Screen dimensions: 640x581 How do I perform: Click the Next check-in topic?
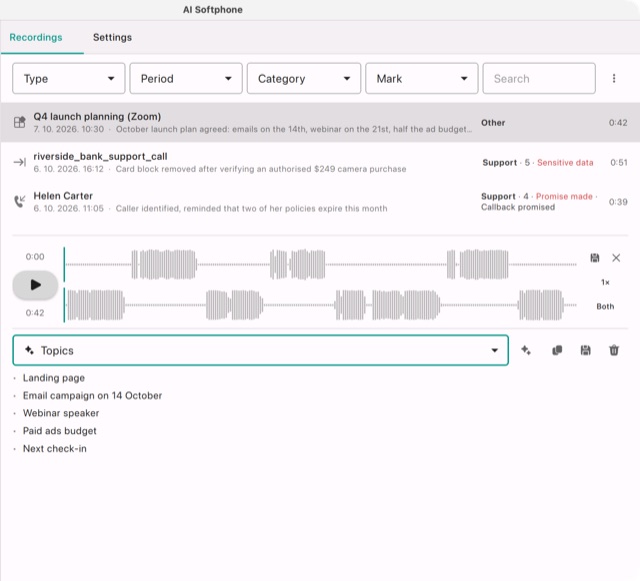[55, 448]
